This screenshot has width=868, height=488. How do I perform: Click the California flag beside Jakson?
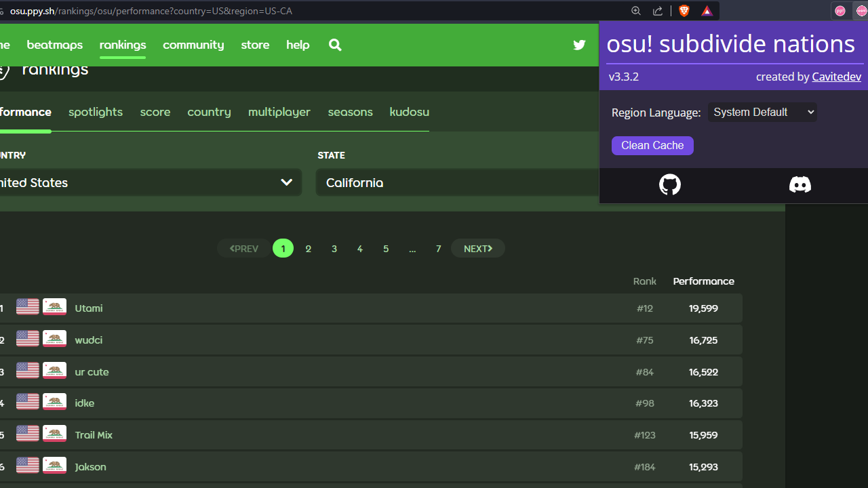[54, 466]
